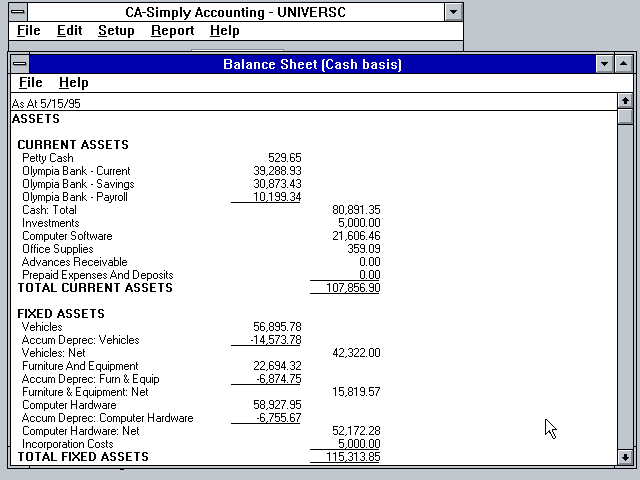Open the Help menu in Balance Sheet window
Viewport: 640px width, 480px height.
click(x=73, y=82)
